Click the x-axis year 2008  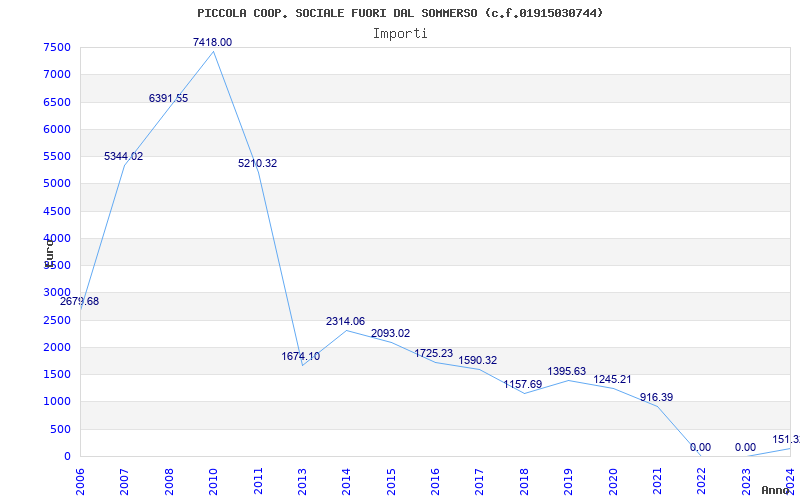(x=169, y=481)
